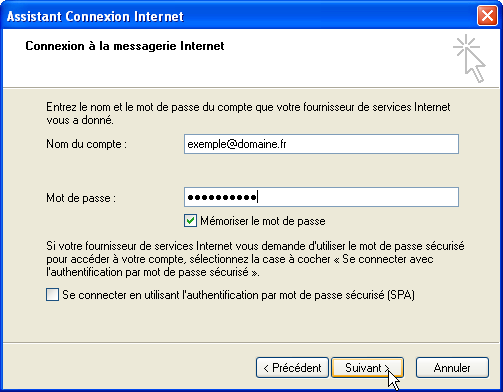Uncheck the Mémoriser le mot de passe box
This screenshot has height=392, width=503.
click(190, 221)
